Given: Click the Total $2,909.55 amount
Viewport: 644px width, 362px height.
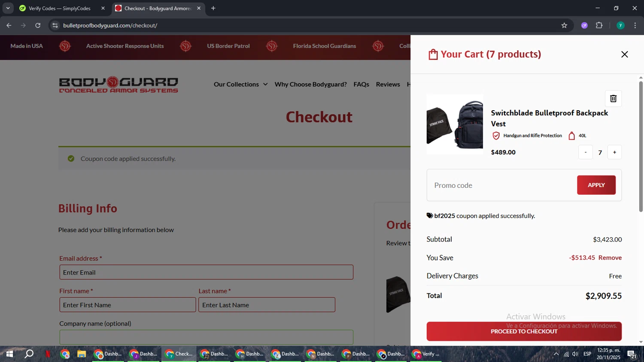Looking at the screenshot, I should coord(603,296).
